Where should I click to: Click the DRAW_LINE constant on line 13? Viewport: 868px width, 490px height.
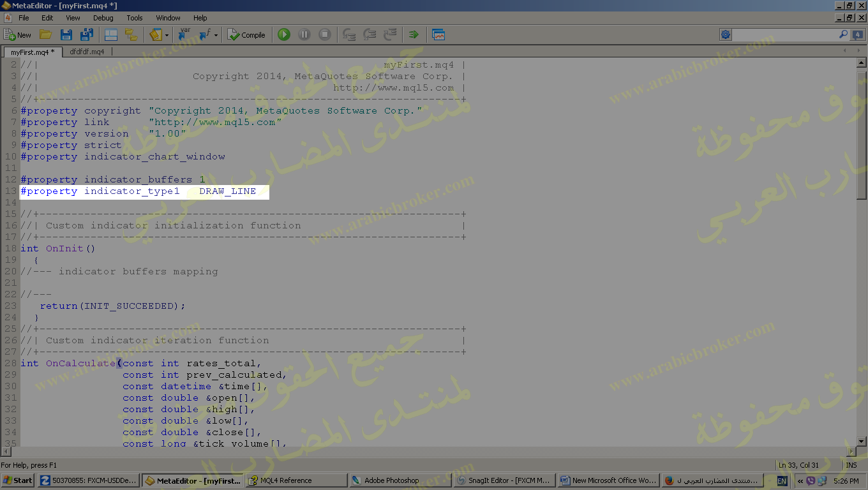pos(228,191)
